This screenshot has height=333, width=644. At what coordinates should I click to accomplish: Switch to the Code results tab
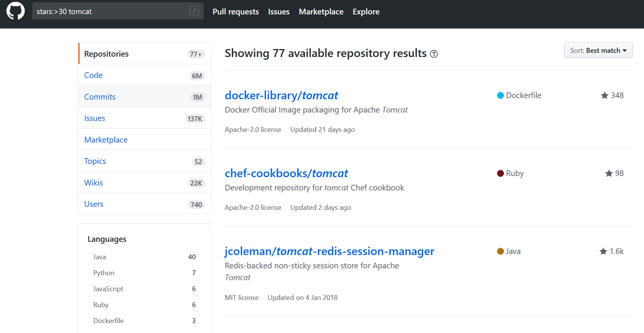coord(93,75)
